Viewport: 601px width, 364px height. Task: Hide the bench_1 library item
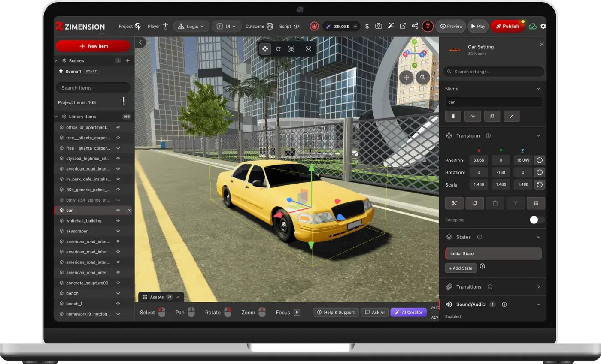(118, 304)
